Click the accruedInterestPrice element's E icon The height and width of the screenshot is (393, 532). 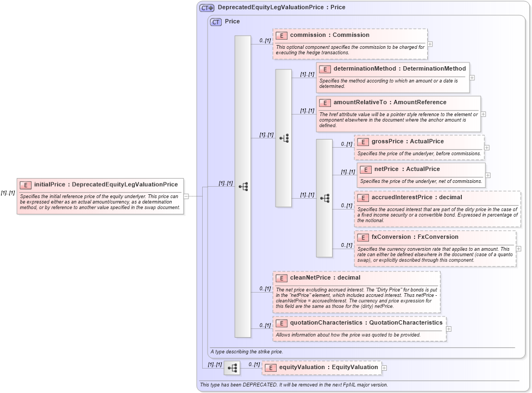coord(363,198)
